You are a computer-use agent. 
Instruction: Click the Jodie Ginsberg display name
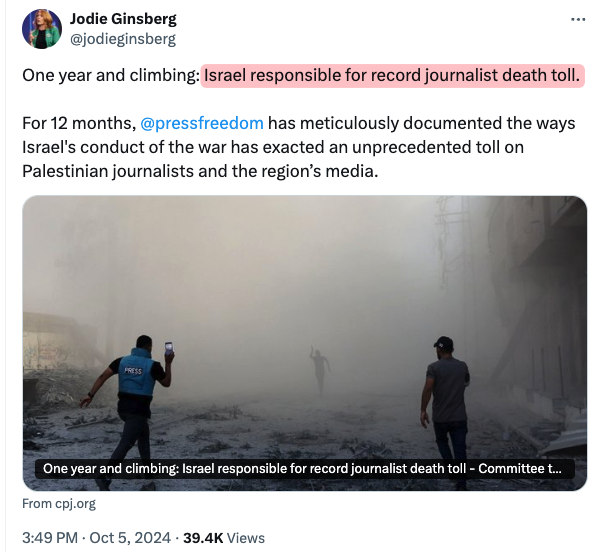(x=123, y=19)
